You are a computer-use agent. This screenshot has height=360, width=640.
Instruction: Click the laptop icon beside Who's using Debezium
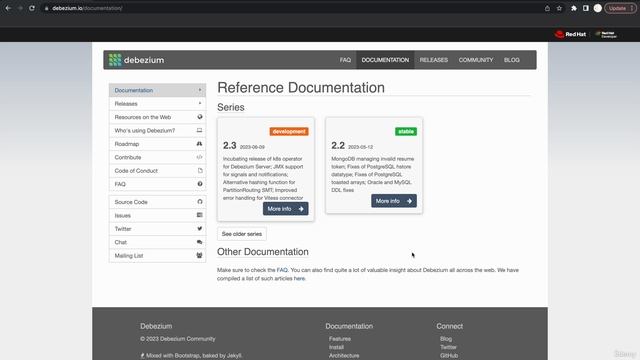point(200,131)
